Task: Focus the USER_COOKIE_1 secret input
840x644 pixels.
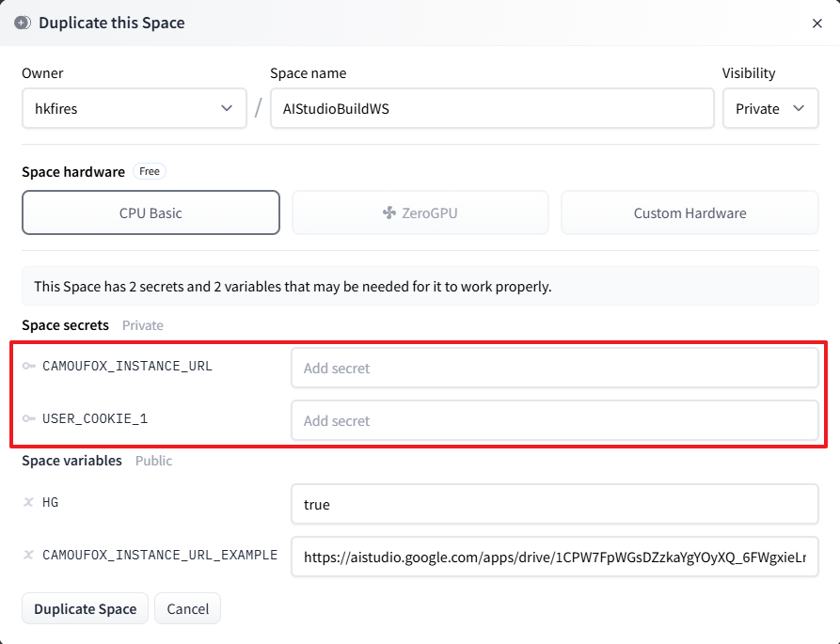Action: click(x=554, y=420)
